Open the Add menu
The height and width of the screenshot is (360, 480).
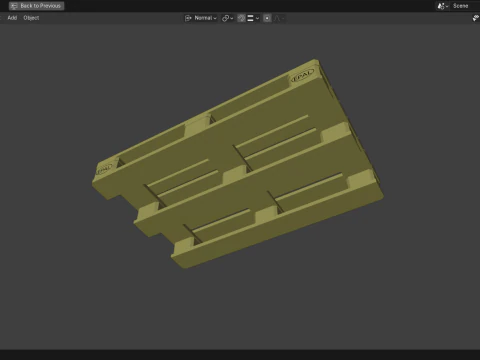[x=12, y=18]
